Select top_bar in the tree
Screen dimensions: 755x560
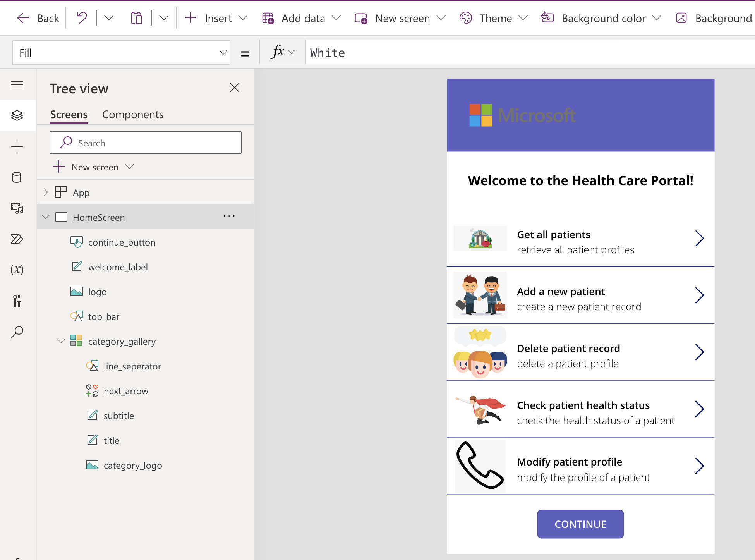pos(103,316)
